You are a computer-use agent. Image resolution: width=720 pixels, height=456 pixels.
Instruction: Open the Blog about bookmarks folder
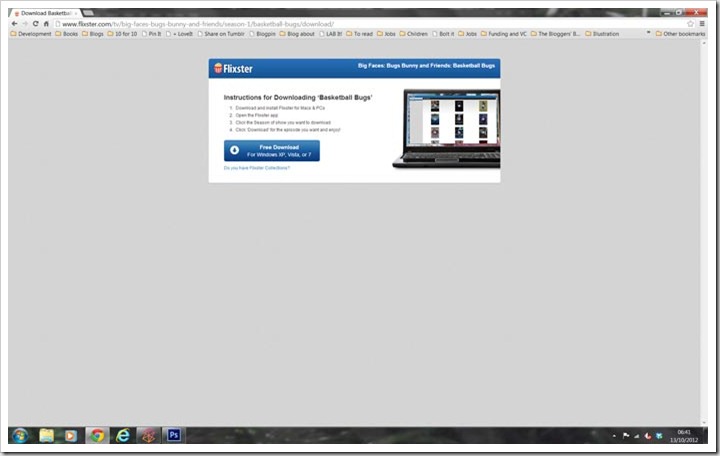pyautogui.click(x=297, y=34)
